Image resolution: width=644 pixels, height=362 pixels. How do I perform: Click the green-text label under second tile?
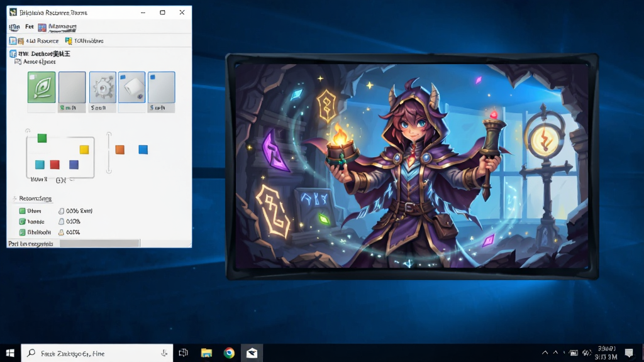coord(68,107)
